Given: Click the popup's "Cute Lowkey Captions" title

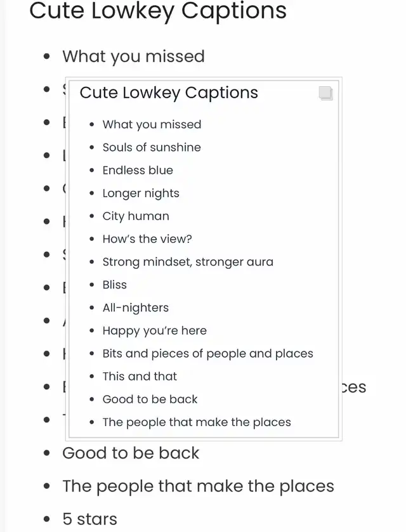Looking at the screenshot, I should pos(169,93).
